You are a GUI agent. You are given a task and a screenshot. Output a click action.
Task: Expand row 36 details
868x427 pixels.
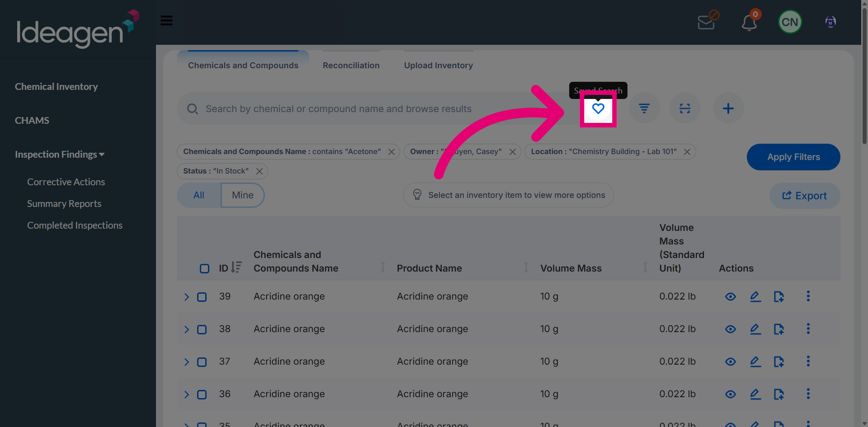coord(186,395)
